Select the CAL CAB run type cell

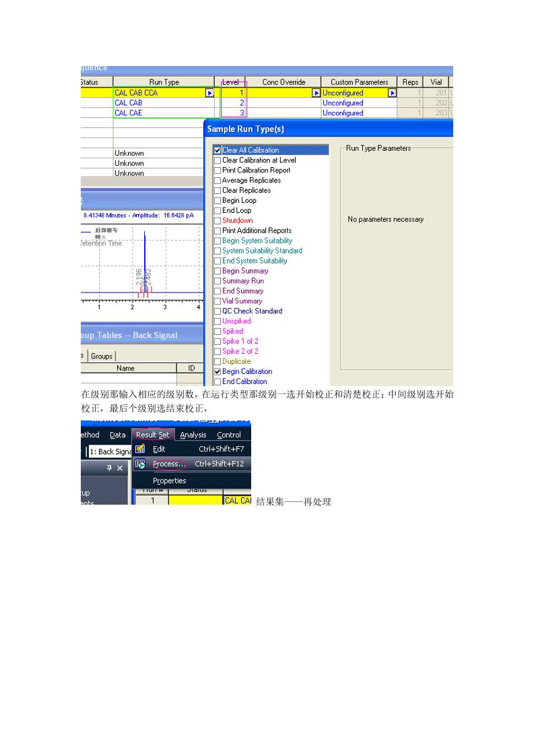pyautogui.click(x=164, y=103)
